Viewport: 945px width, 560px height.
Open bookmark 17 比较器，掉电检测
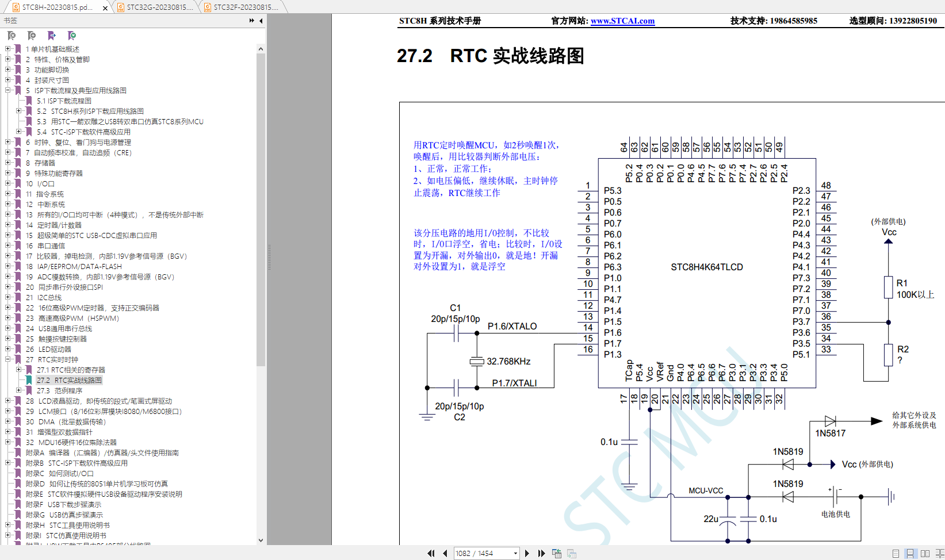tap(106, 256)
